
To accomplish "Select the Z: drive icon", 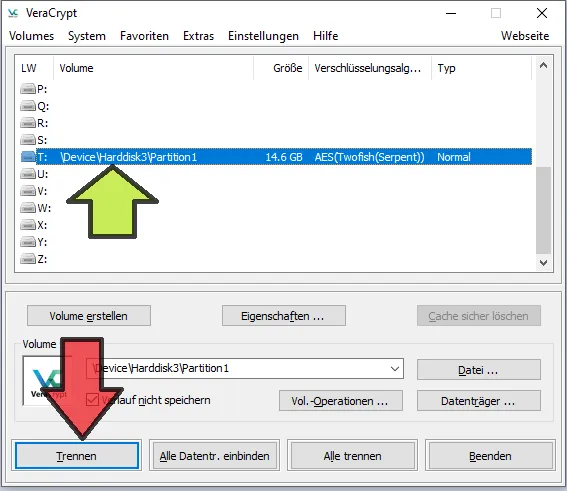I will pyautogui.click(x=27, y=259).
